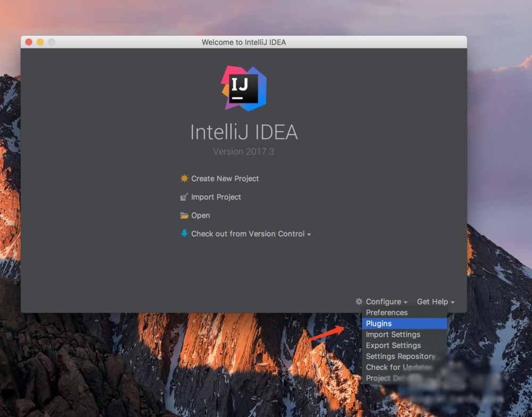Click Import Project text link
Image resolution: width=532 pixels, height=417 pixels.
pos(215,197)
